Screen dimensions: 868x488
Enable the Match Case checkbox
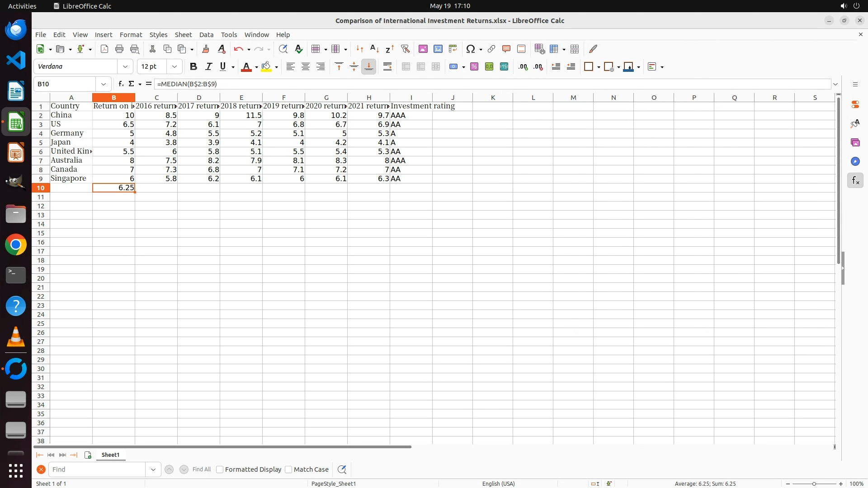click(288, 469)
